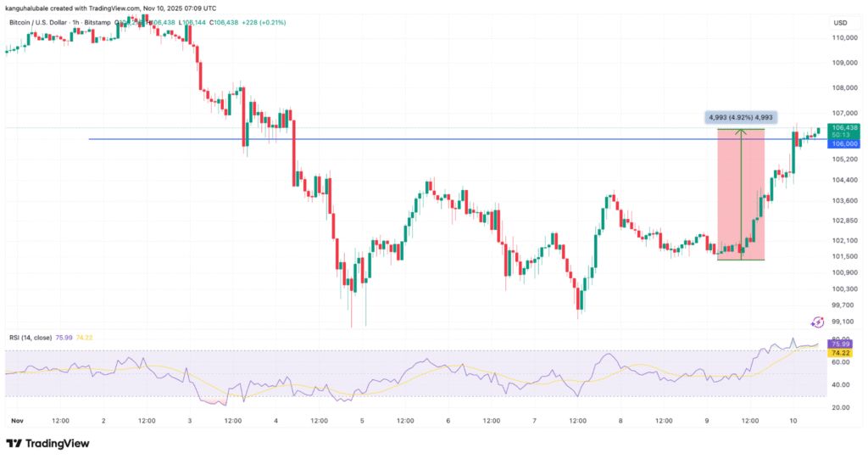Click date 5 on the time axis

coord(362,420)
